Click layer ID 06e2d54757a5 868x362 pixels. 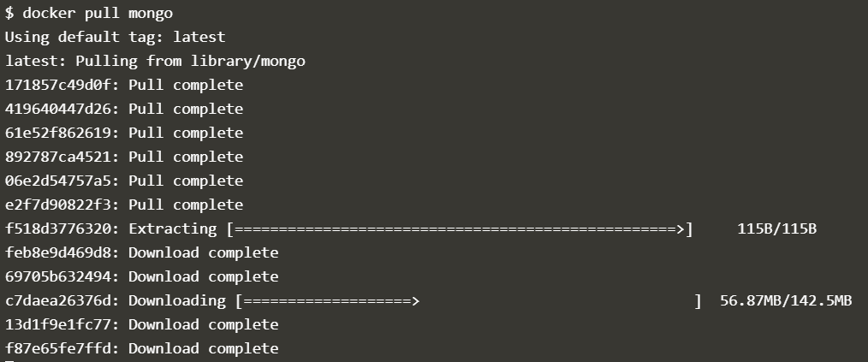[x=62, y=181]
